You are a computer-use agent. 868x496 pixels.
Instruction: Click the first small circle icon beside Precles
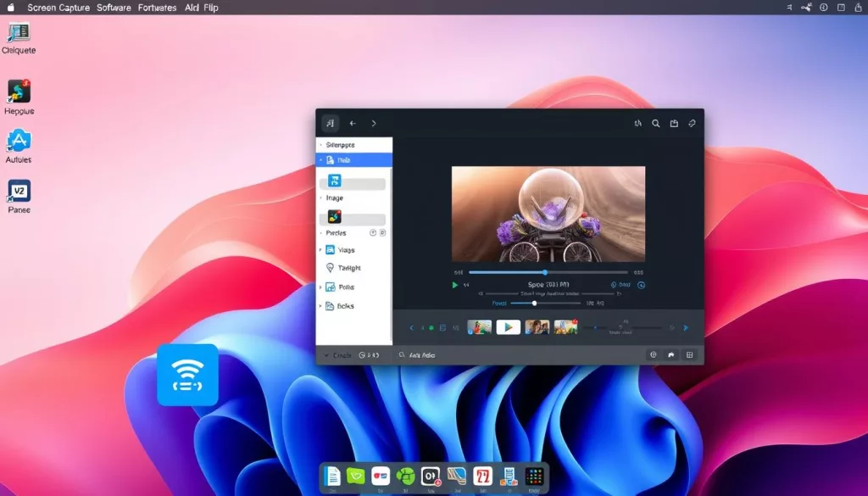coord(373,233)
